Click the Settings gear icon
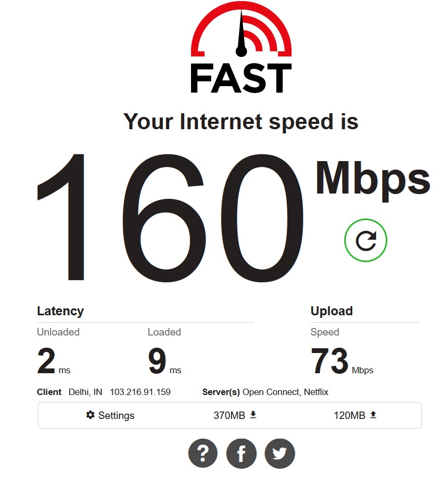The height and width of the screenshot is (487, 448). (90, 415)
